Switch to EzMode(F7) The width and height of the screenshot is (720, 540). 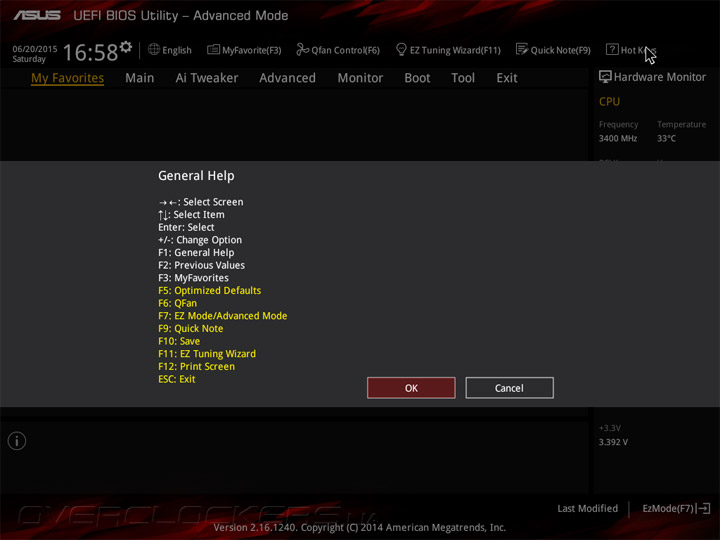[668, 508]
